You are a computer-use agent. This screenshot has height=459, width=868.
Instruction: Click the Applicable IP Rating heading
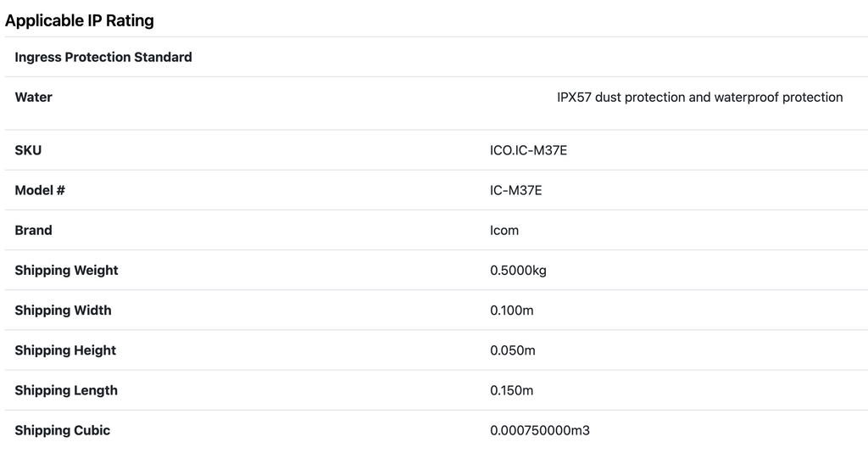click(80, 20)
